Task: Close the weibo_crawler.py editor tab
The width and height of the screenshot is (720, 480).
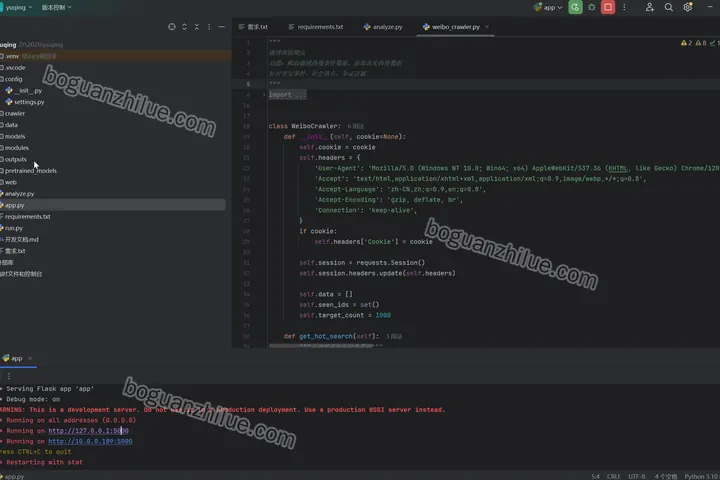Action: coord(487,27)
